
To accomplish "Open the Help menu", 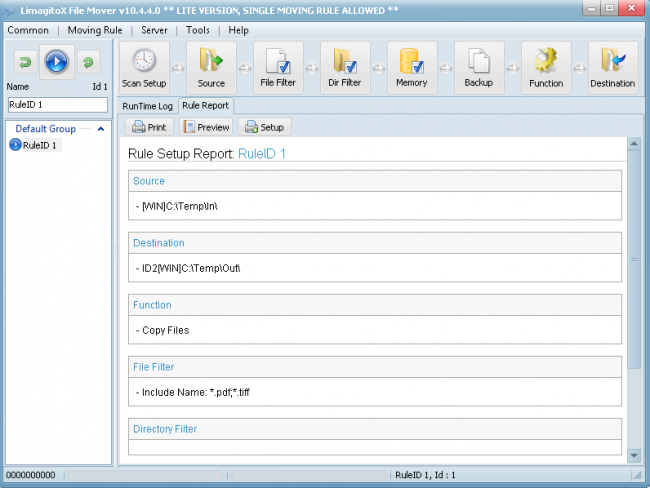I will coord(238,30).
